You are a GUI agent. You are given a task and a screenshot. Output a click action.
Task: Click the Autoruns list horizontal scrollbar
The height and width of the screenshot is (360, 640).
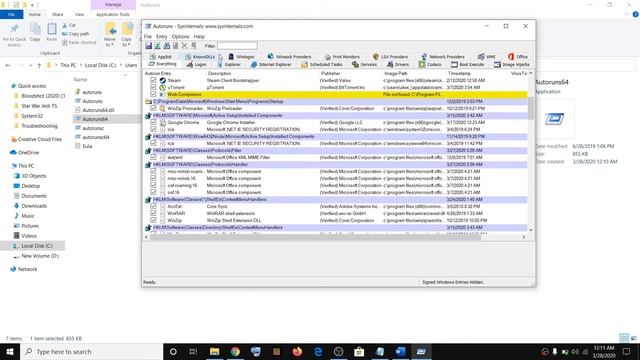pyautogui.click(x=315, y=237)
